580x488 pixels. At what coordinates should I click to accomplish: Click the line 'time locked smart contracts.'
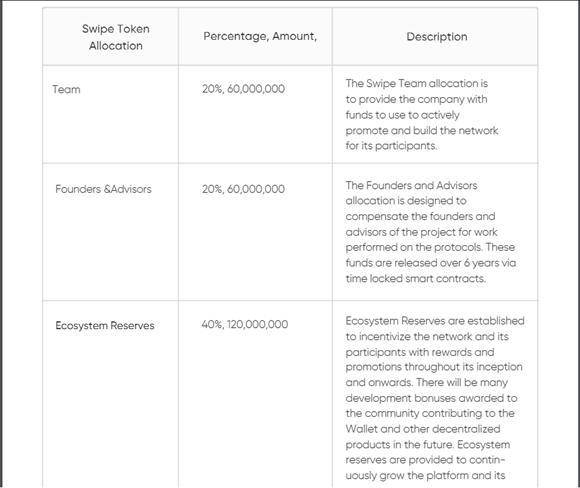coord(416,279)
